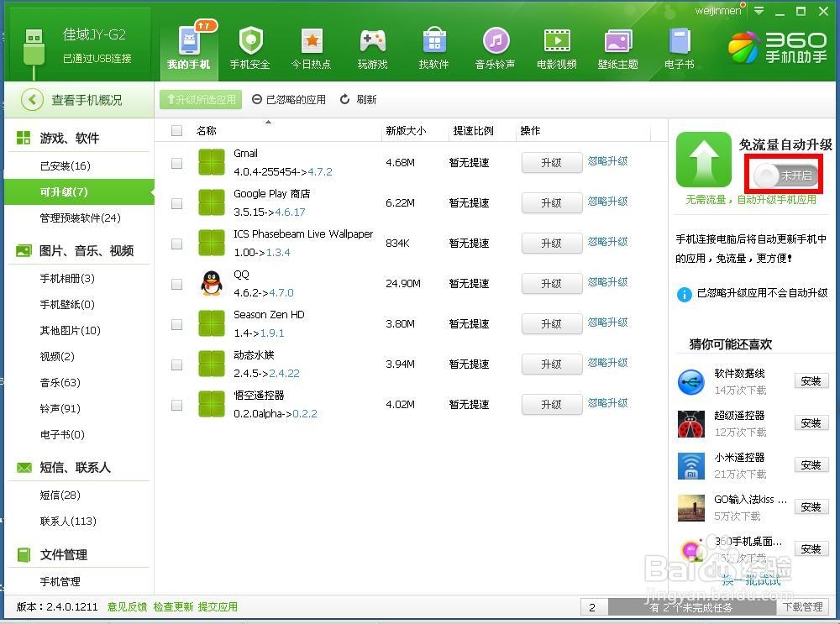Install 小米遥控器 via 安装 button
The height and width of the screenshot is (624, 840).
(811, 465)
